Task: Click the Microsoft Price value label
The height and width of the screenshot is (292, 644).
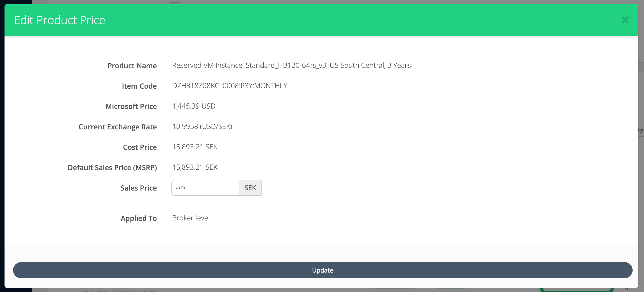Action: pyautogui.click(x=194, y=106)
